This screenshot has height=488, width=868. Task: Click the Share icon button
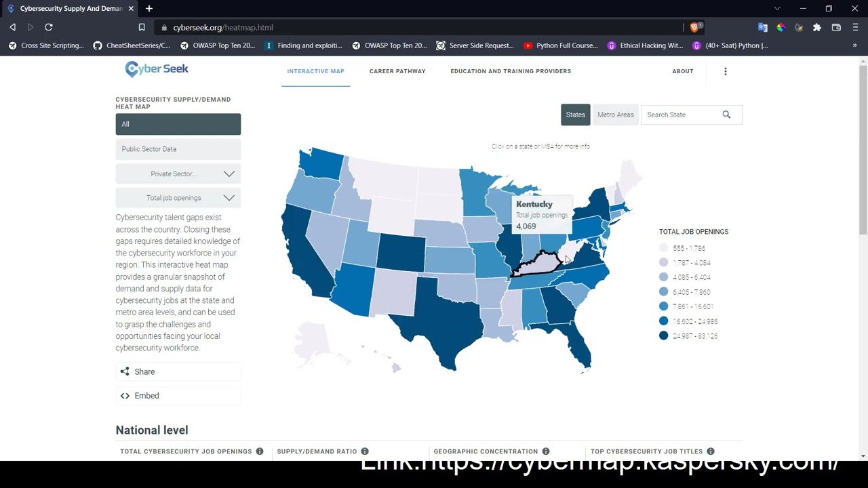pyautogui.click(x=178, y=371)
